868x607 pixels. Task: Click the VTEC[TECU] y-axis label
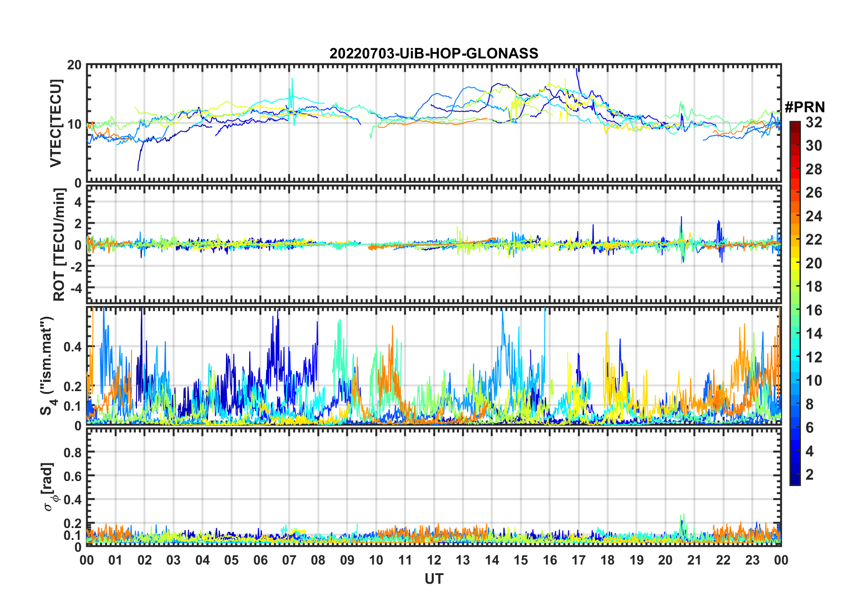coord(56,123)
